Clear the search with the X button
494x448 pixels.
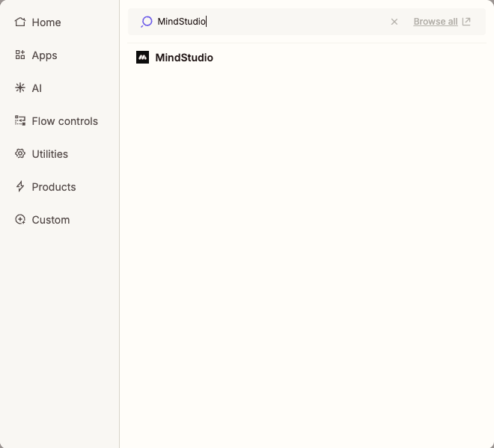tap(394, 22)
